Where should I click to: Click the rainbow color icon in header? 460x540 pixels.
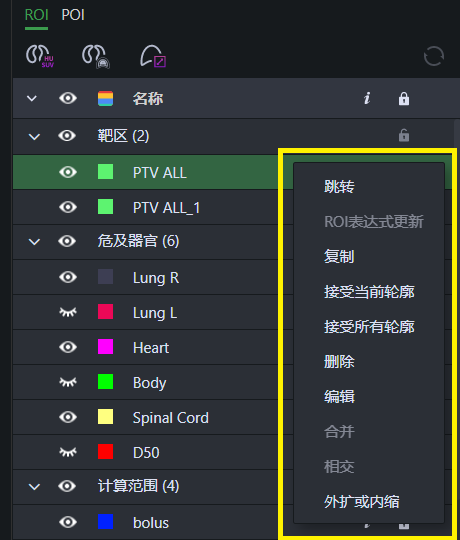pyautogui.click(x=105, y=98)
